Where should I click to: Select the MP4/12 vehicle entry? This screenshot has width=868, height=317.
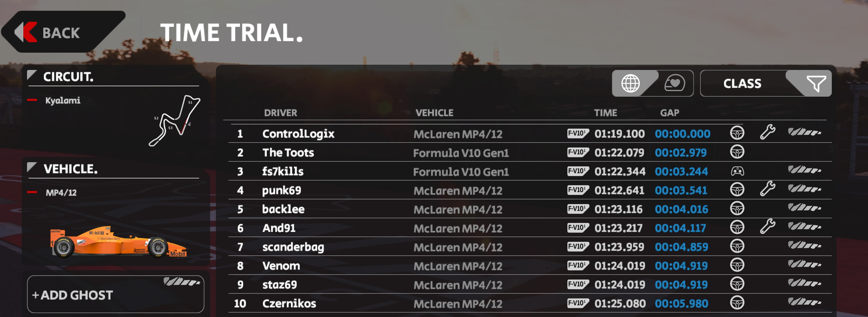(x=61, y=193)
